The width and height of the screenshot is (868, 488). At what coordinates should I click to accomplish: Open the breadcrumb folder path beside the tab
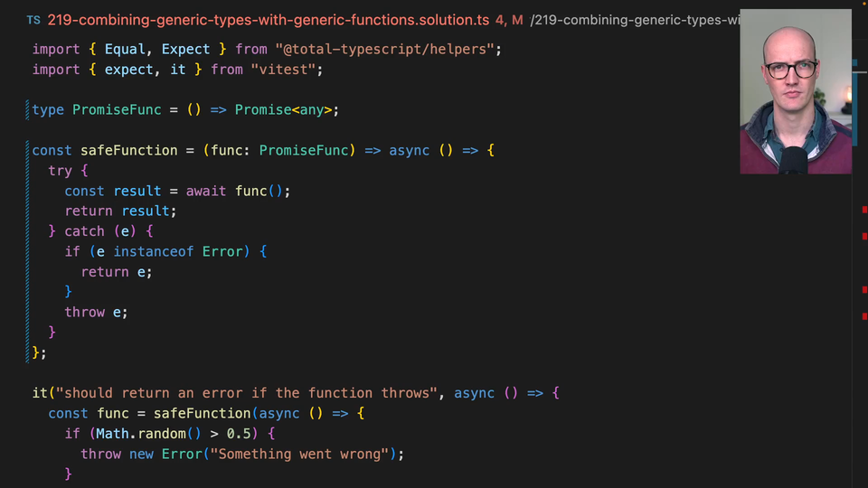click(633, 20)
